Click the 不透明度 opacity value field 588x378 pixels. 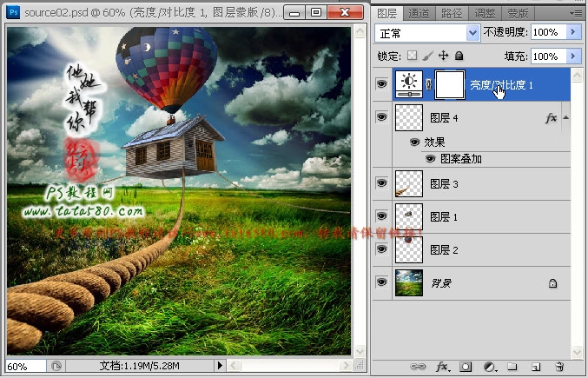coord(548,32)
